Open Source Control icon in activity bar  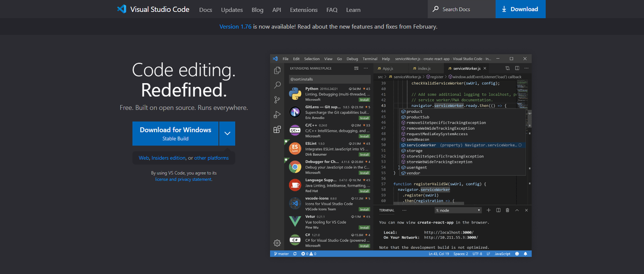click(x=277, y=100)
